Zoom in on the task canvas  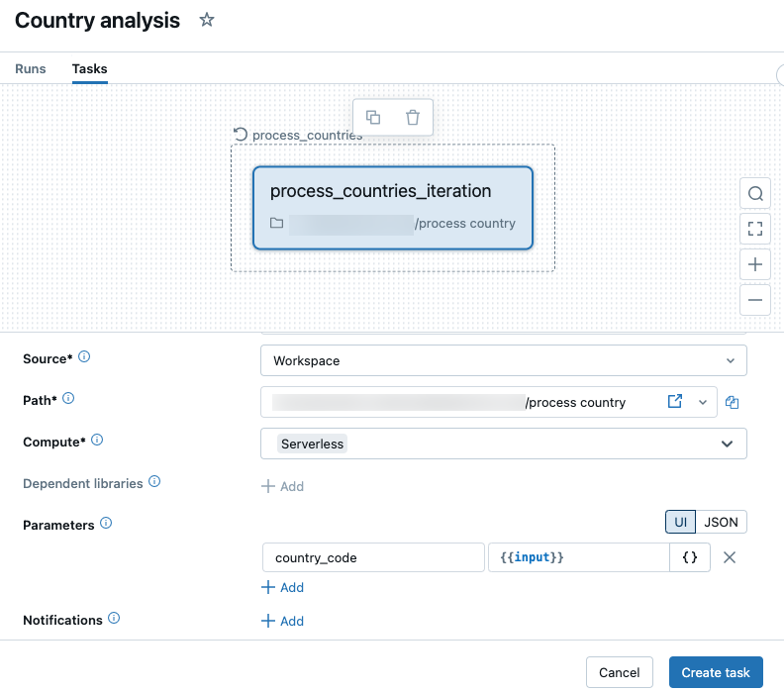coord(755,264)
